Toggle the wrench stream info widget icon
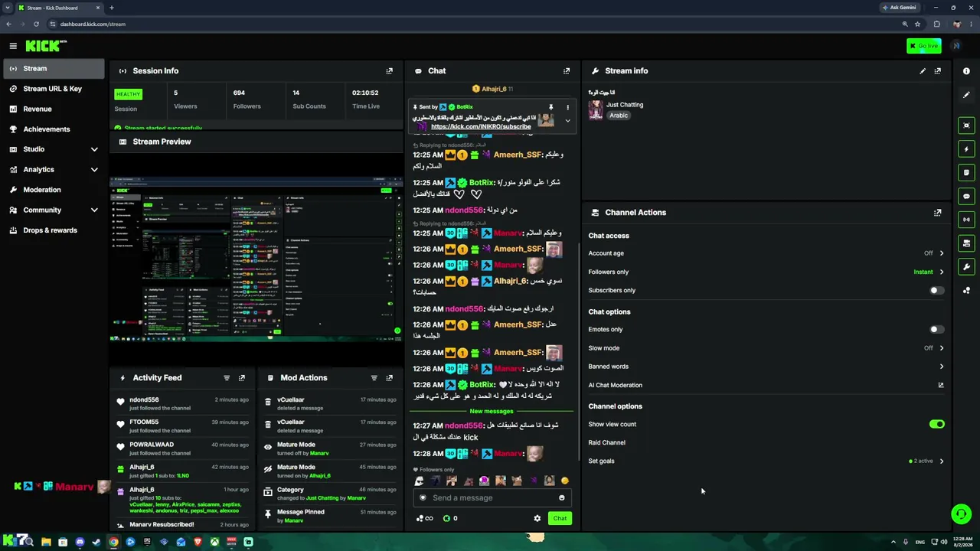 pyautogui.click(x=966, y=267)
